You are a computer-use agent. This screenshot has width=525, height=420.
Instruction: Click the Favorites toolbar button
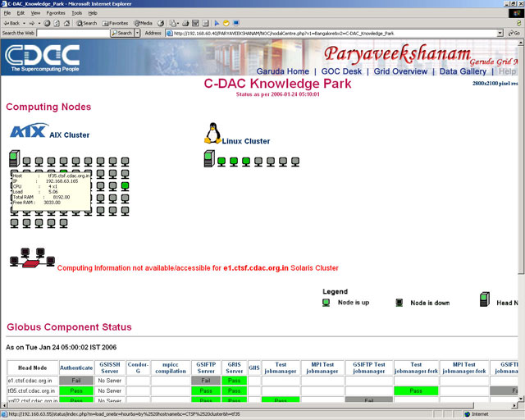[115, 23]
